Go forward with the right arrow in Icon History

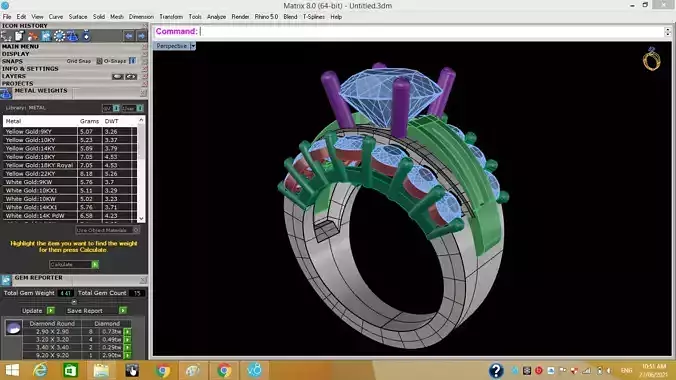pyautogui.click(x=141, y=36)
